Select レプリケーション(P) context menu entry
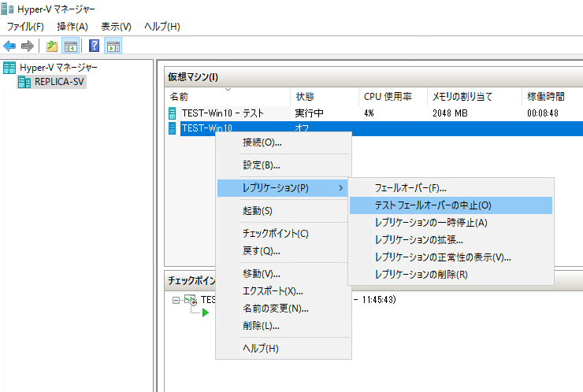Viewport: 583px width, 392px height. pyautogui.click(x=284, y=188)
